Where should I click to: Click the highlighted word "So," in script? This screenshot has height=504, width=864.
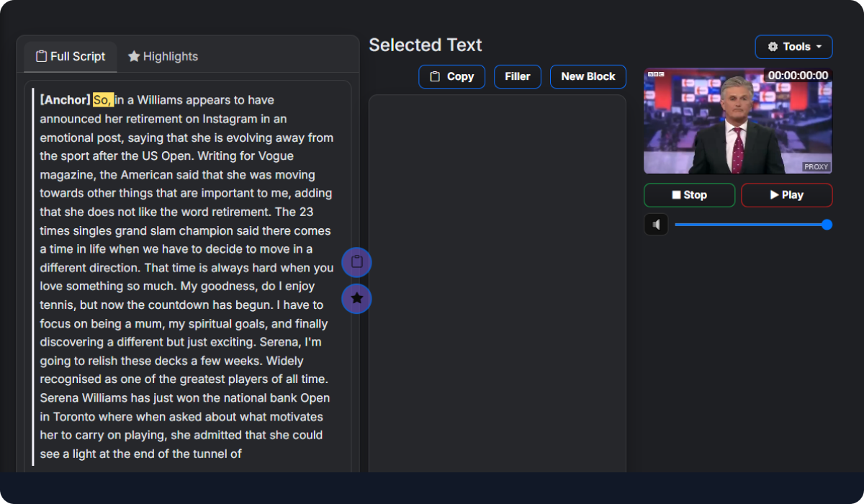[103, 100]
